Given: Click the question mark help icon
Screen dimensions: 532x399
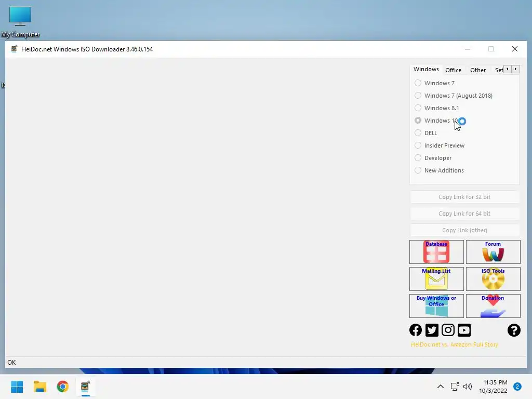Looking at the screenshot, I should pyautogui.click(x=514, y=330).
